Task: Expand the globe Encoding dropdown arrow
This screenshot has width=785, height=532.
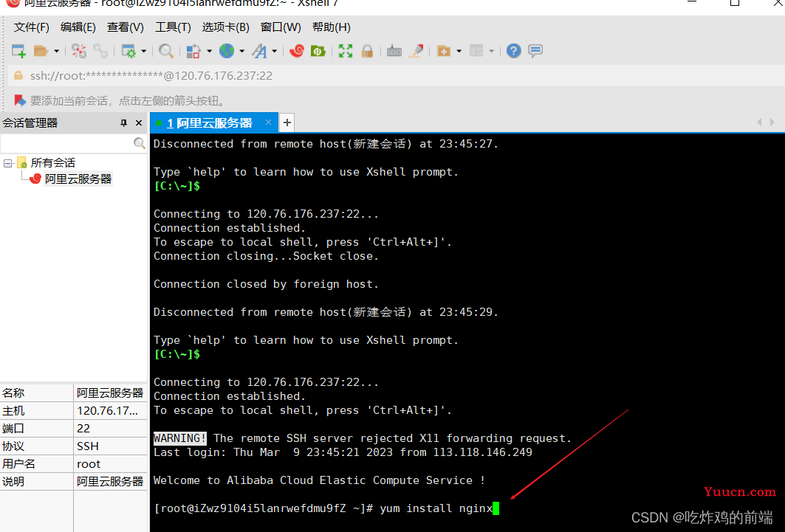Action: point(241,51)
